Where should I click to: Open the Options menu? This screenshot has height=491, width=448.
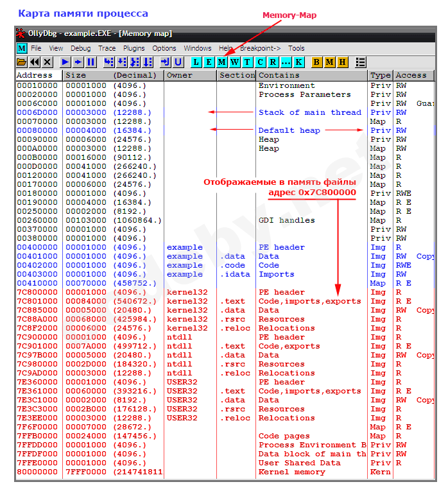pos(164,48)
